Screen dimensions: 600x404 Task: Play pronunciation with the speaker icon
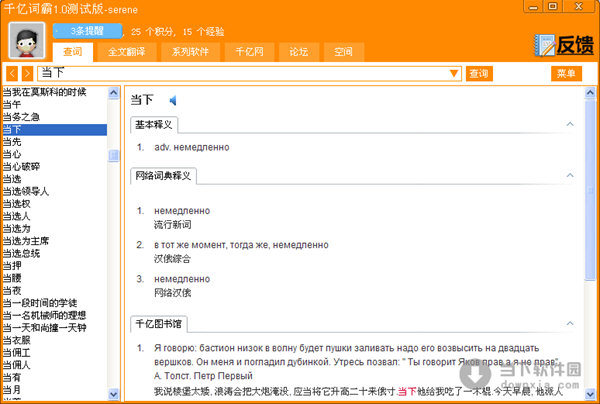173,101
